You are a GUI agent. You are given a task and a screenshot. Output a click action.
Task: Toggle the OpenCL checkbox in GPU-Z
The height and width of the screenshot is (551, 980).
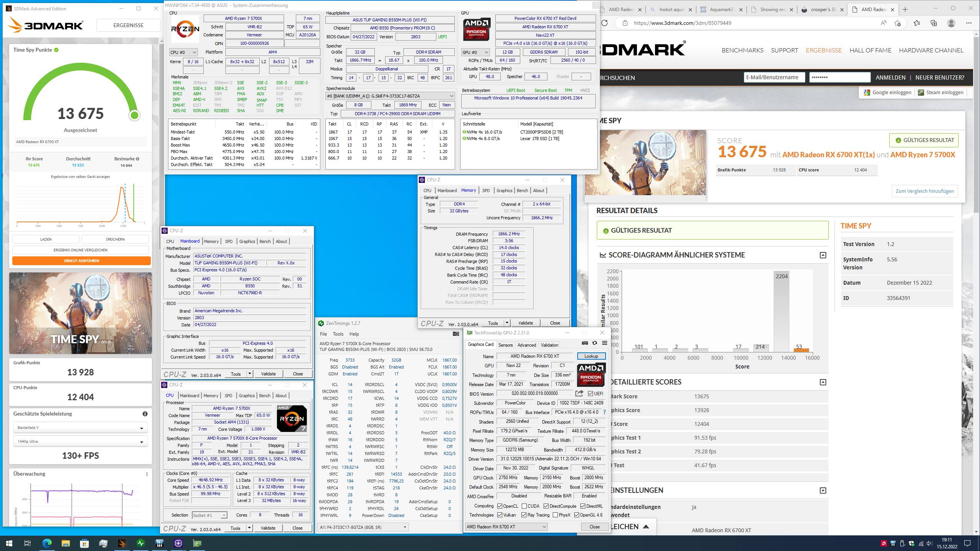[500, 506]
